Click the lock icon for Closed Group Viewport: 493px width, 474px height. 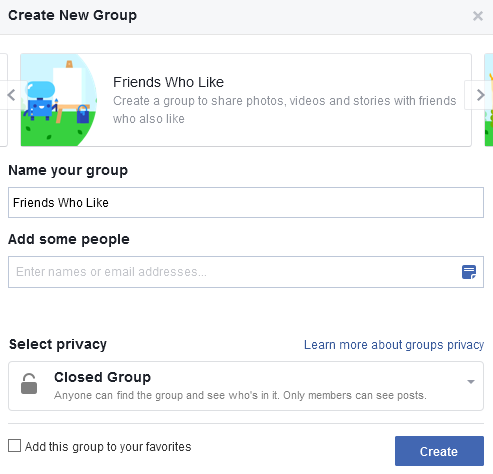point(29,384)
